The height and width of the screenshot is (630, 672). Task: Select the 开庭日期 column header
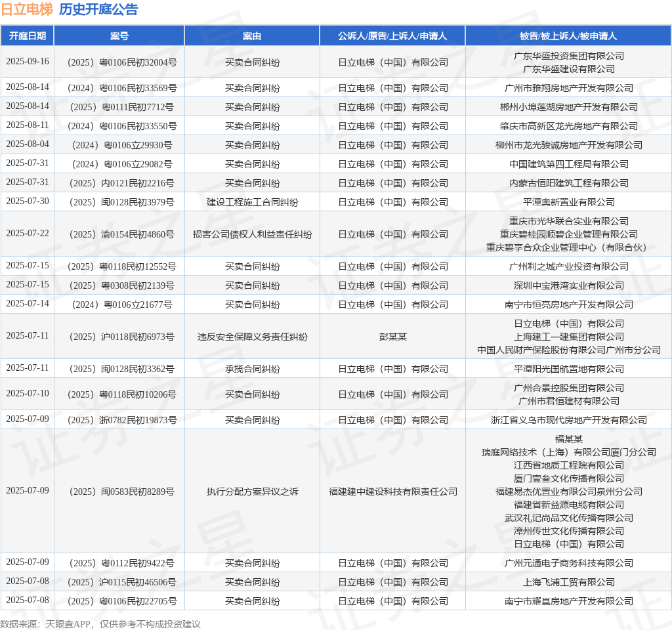coord(28,36)
